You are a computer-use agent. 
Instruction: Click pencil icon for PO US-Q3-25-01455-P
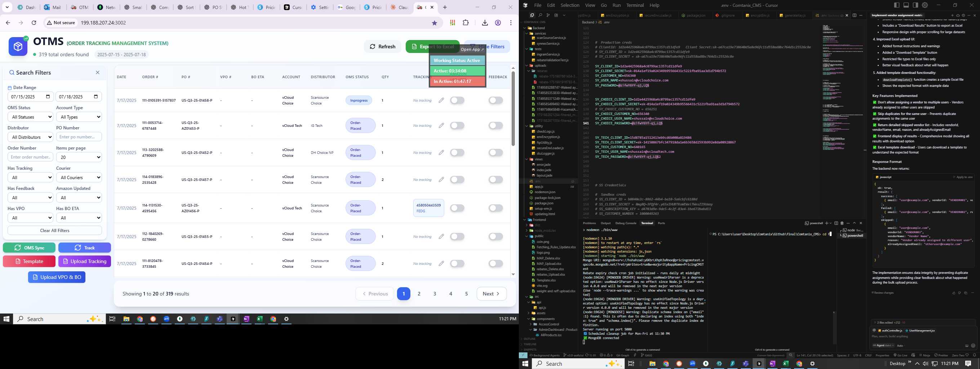(x=441, y=237)
